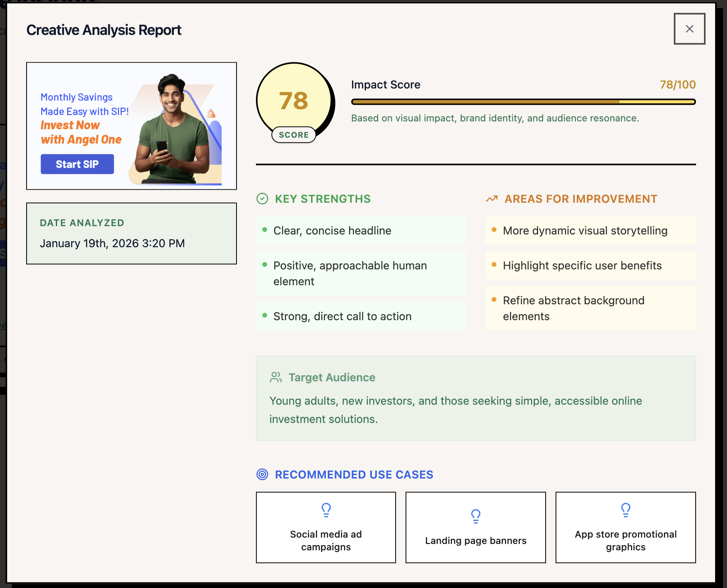727x588 pixels.
Task: Select the people icon beside Target Audience
Action: tap(275, 377)
